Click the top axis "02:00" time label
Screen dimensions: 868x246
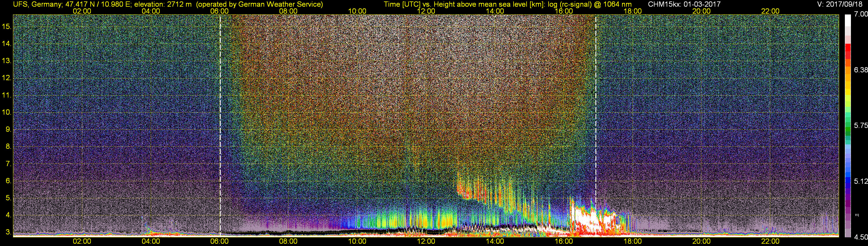pos(82,11)
